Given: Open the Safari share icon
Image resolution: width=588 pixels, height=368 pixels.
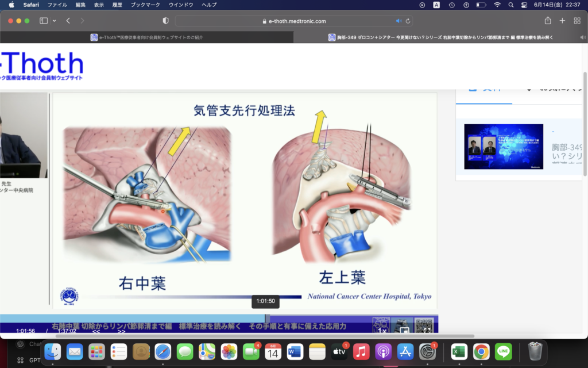Looking at the screenshot, I should pos(547,21).
